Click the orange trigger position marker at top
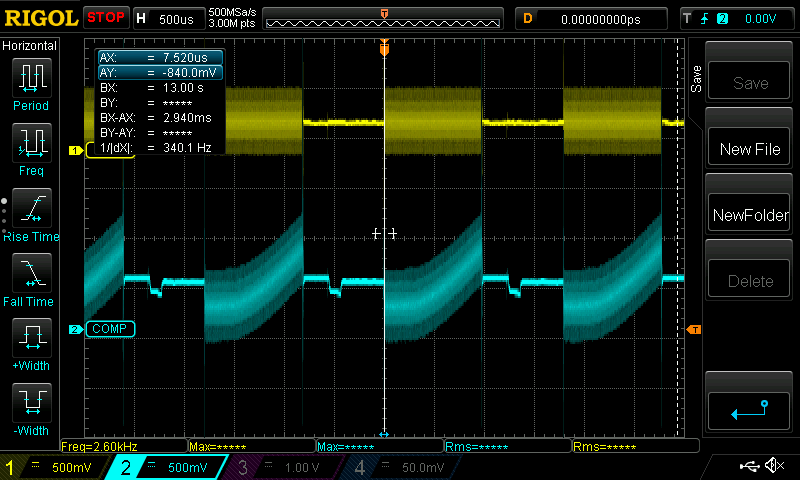 pyautogui.click(x=384, y=48)
